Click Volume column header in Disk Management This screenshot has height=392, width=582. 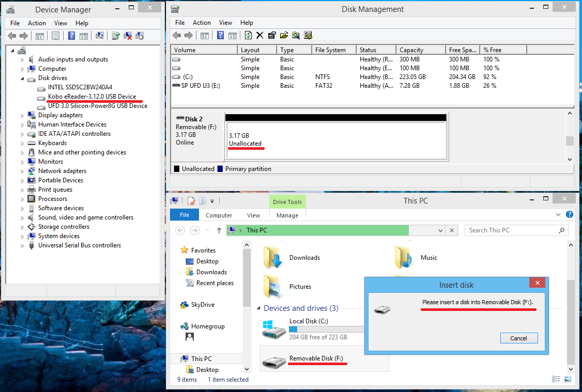[x=204, y=50]
